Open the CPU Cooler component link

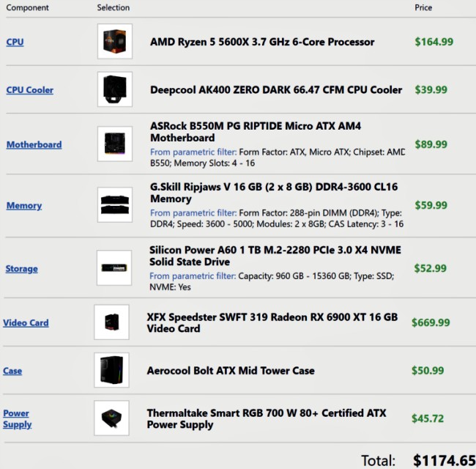pyautogui.click(x=30, y=90)
